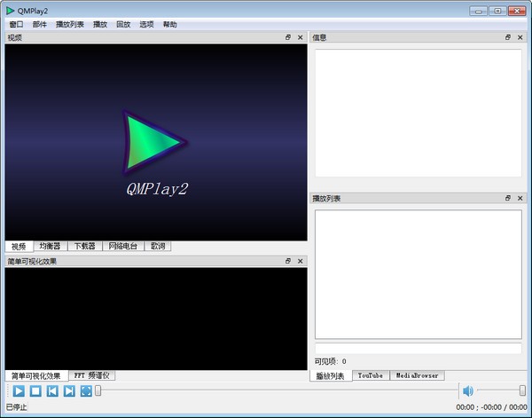The image size is (532, 418).
Task: Click the Play button
Action: pos(19,391)
